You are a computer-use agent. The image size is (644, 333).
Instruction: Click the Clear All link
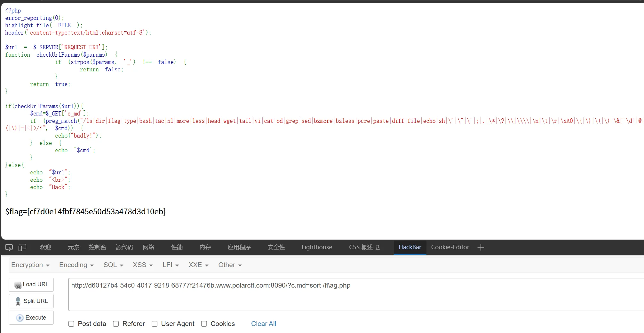point(264,324)
